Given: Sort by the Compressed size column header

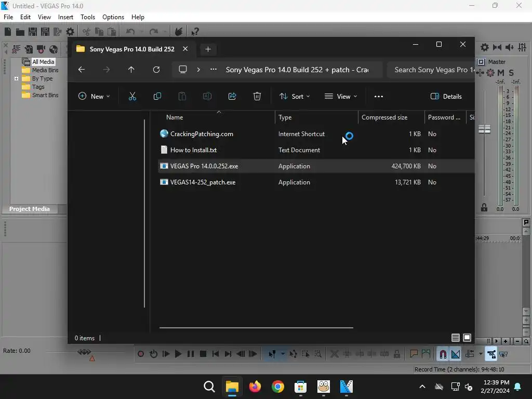Looking at the screenshot, I should pyautogui.click(x=391, y=117).
